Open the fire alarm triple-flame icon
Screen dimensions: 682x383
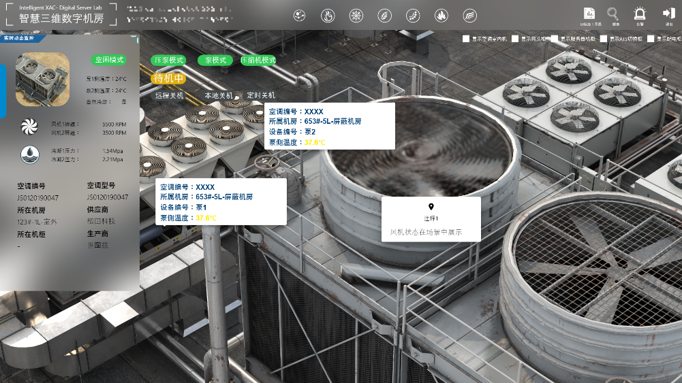pos(441,16)
